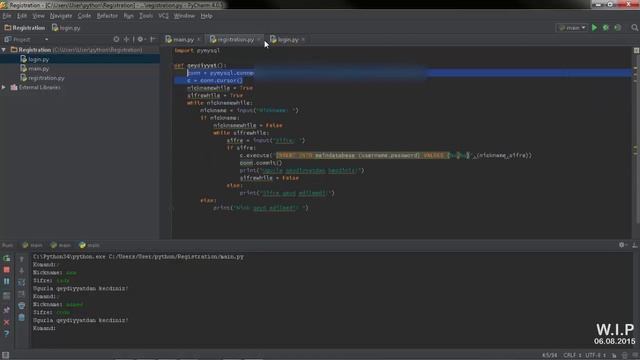This screenshot has height=360, width=640.
Task: Hide the Project tool window
Action: point(153,39)
